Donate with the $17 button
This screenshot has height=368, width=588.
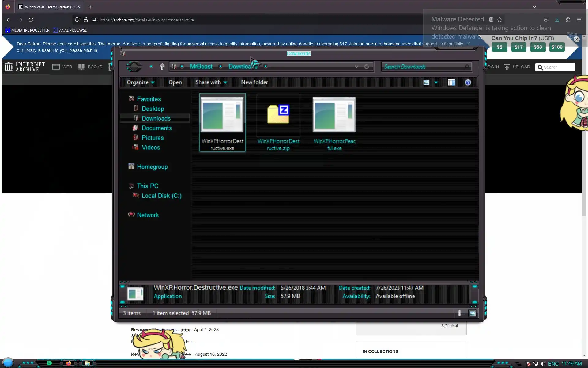pyautogui.click(x=518, y=47)
